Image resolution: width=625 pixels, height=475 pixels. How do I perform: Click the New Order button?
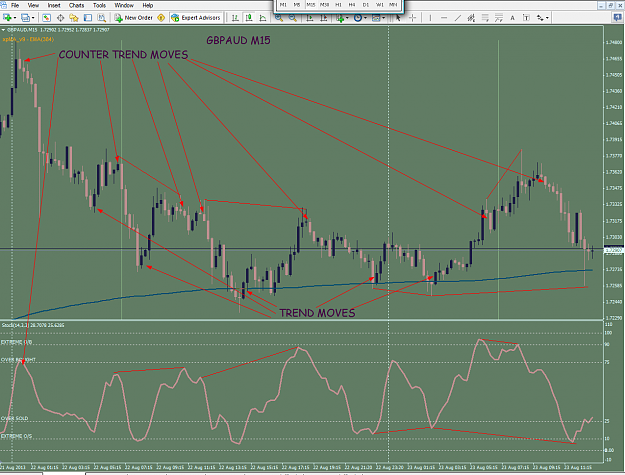tap(134, 18)
